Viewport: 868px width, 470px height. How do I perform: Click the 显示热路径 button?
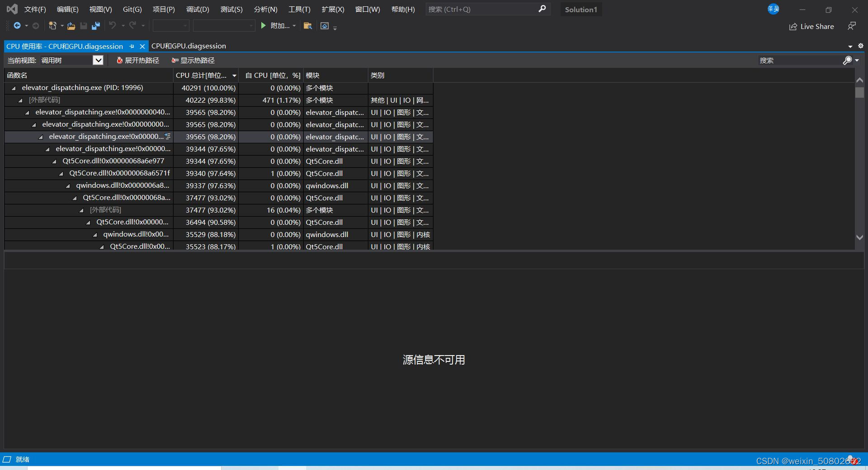(x=193, y=60)
